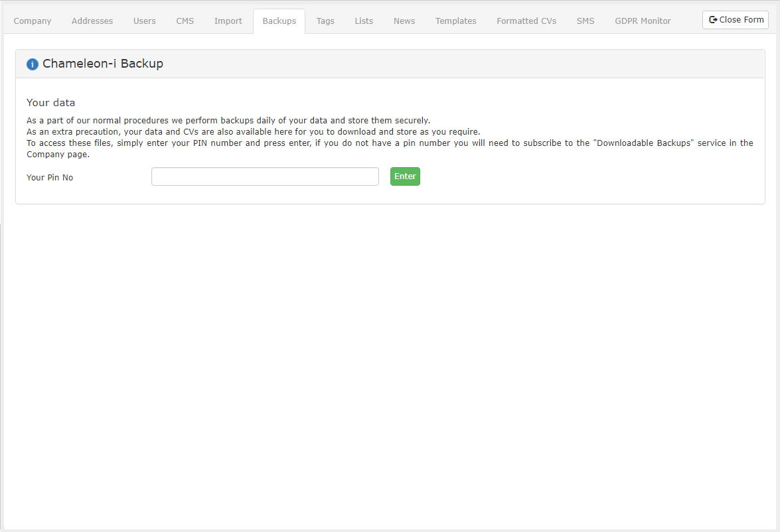Go to the Templates tab
The height and width of the screenshot is (532, 780).
[455, 21]
